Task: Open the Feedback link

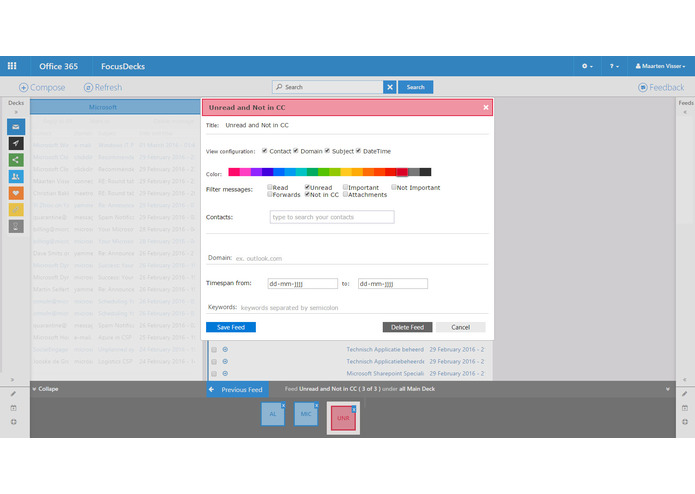Action: coord(661,87)
